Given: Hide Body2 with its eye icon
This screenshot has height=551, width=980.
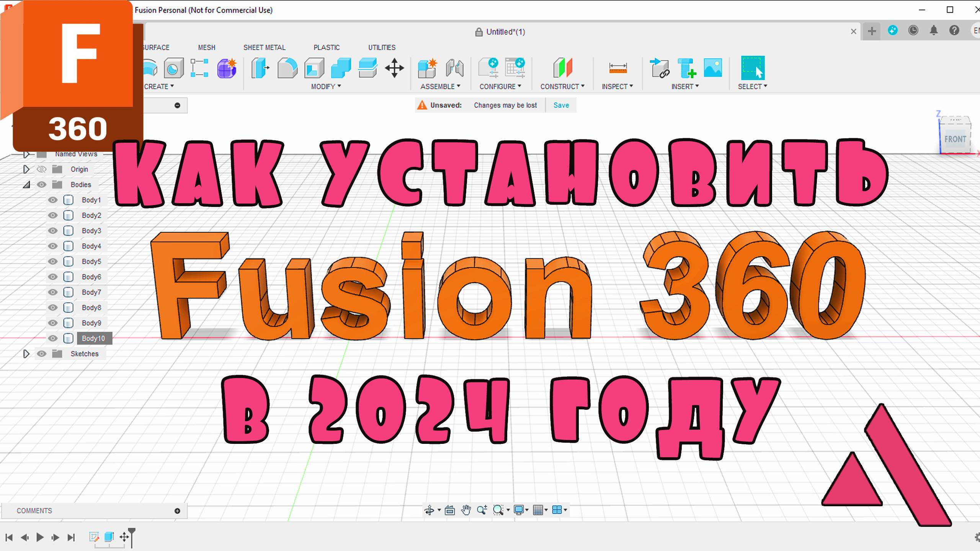Looking at the screenshot, I should (52, 215).
